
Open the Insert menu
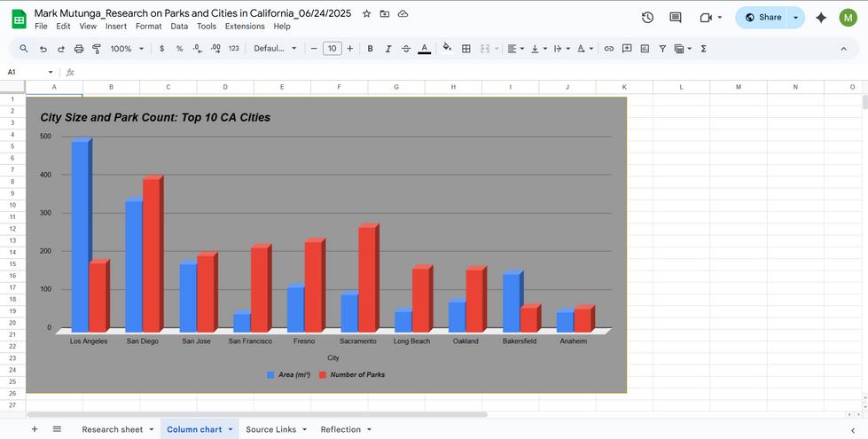(115, 26)
